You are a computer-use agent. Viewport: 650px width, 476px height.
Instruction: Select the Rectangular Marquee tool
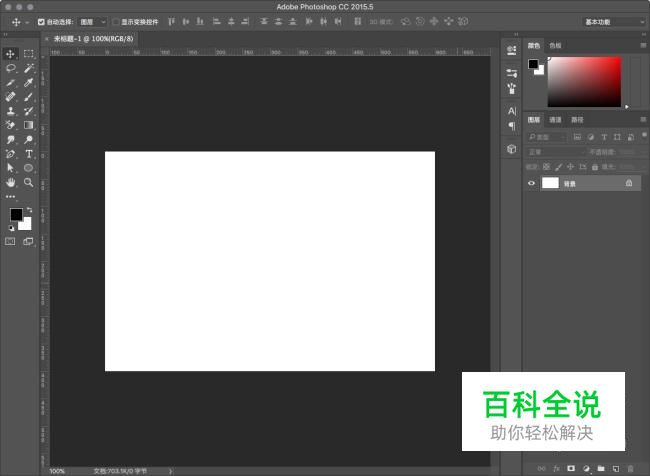[x=29, y=54]
